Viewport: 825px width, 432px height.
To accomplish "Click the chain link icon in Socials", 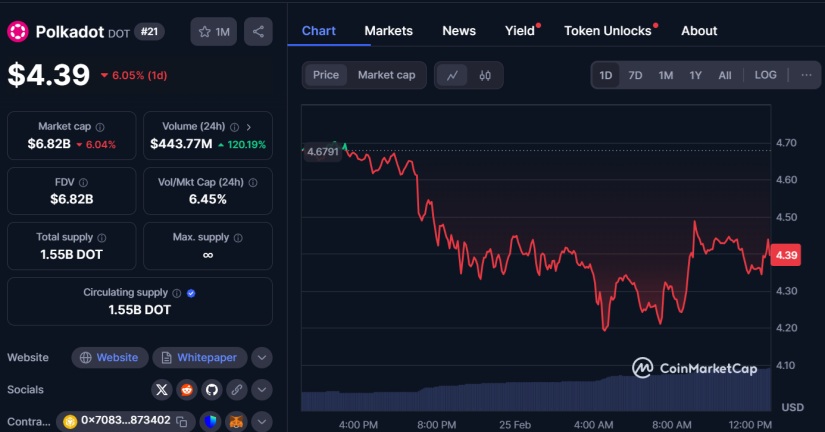I will [x=236, y=390].
